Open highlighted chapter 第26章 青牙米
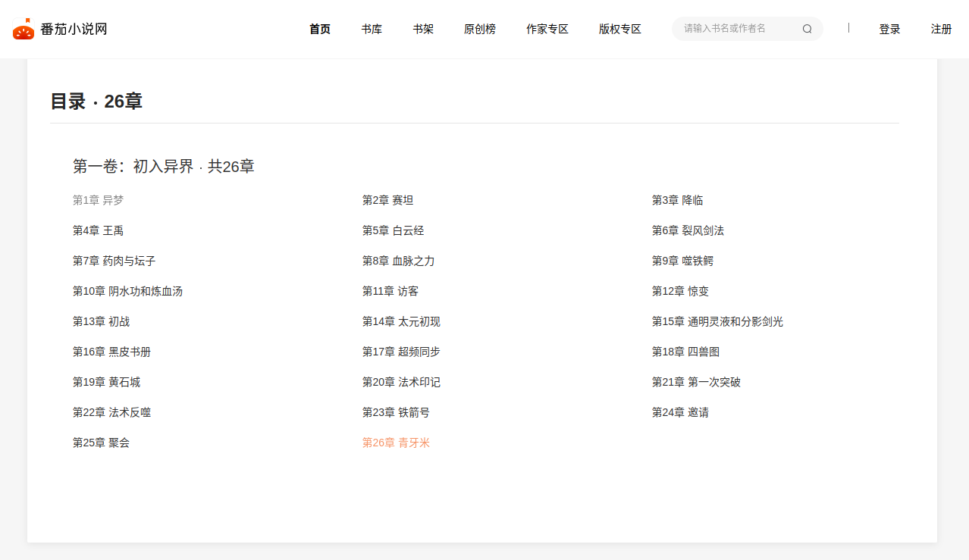Viewport: 969px width, 560px height. (396, 443)
